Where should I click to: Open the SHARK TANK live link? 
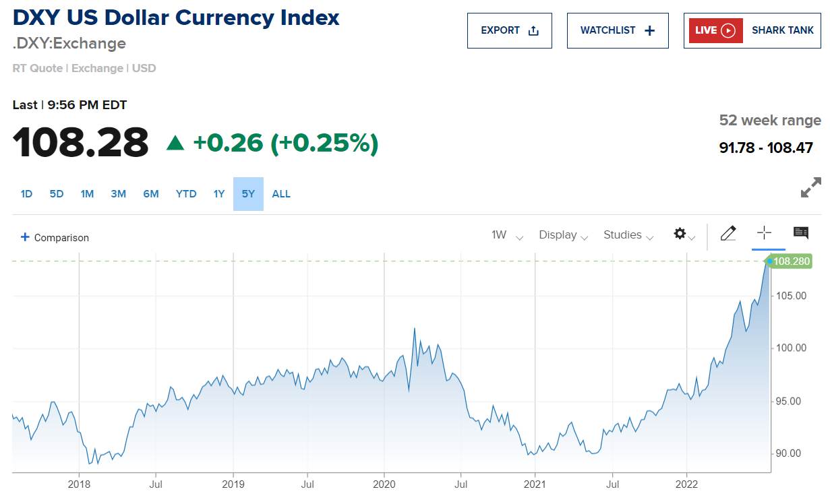pyautogui.click(x=752, y=31)
